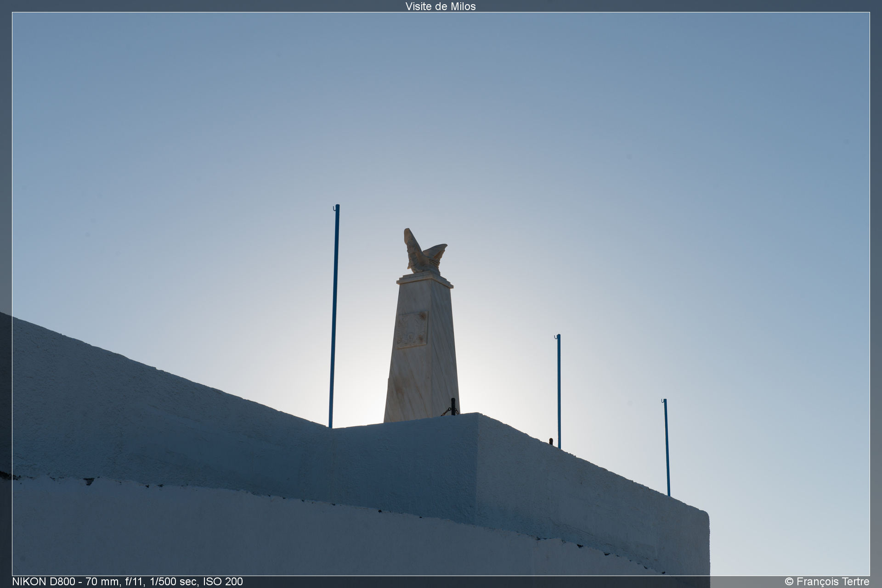Click the 'Visite de Milos' title text

click(441, 6)
